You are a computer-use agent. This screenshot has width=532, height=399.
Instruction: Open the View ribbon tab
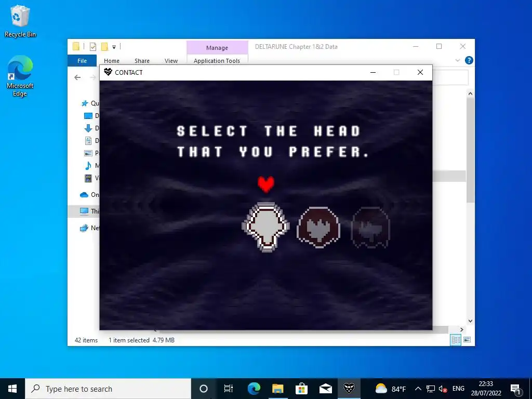point(171,61)
